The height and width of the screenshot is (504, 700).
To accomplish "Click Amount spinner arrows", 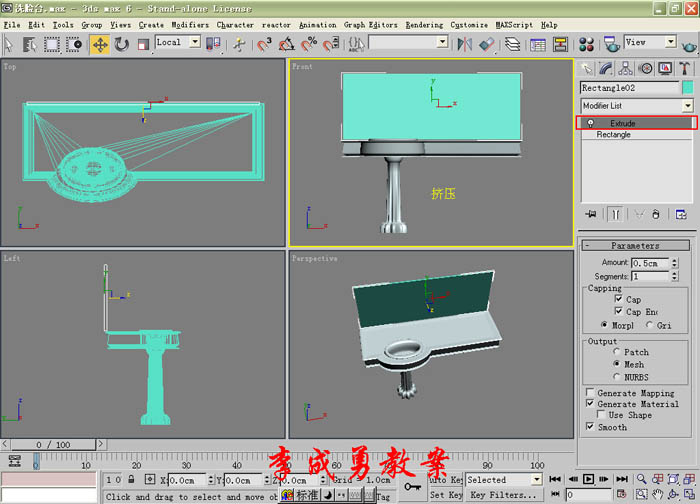I will [675, 263].
